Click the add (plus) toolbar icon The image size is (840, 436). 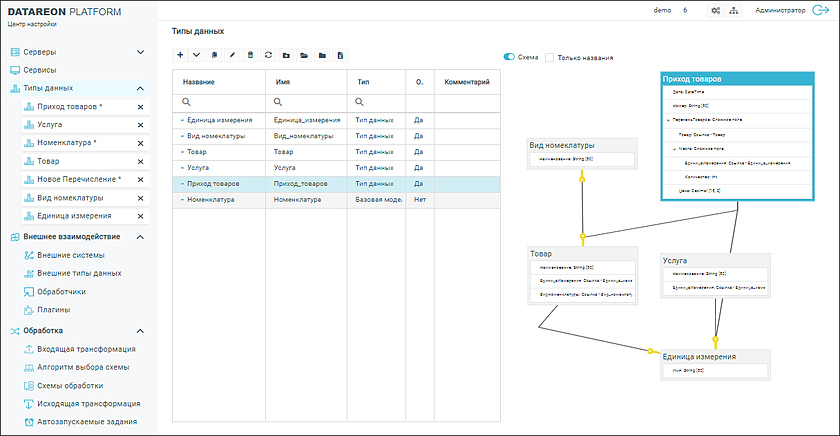coord(179,55)
